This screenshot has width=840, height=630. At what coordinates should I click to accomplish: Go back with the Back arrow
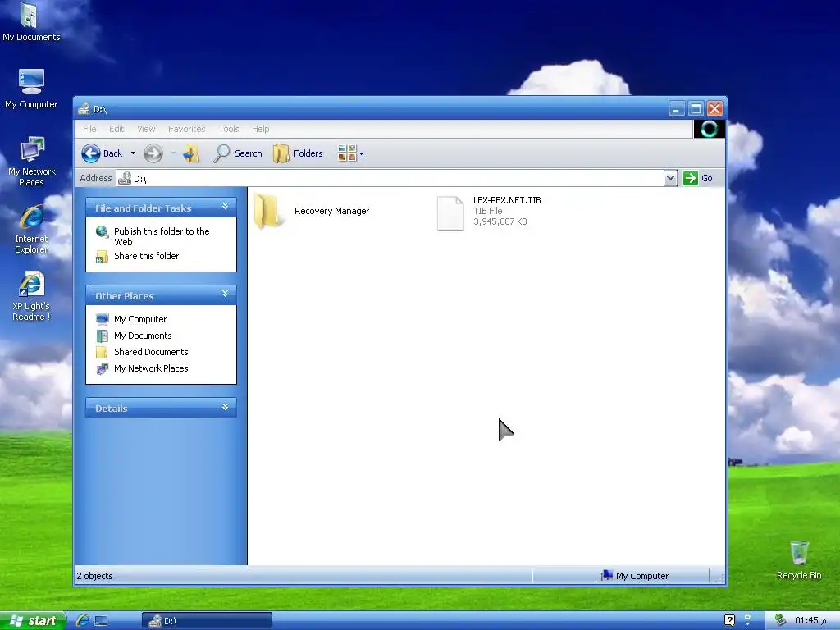[102, 153]
